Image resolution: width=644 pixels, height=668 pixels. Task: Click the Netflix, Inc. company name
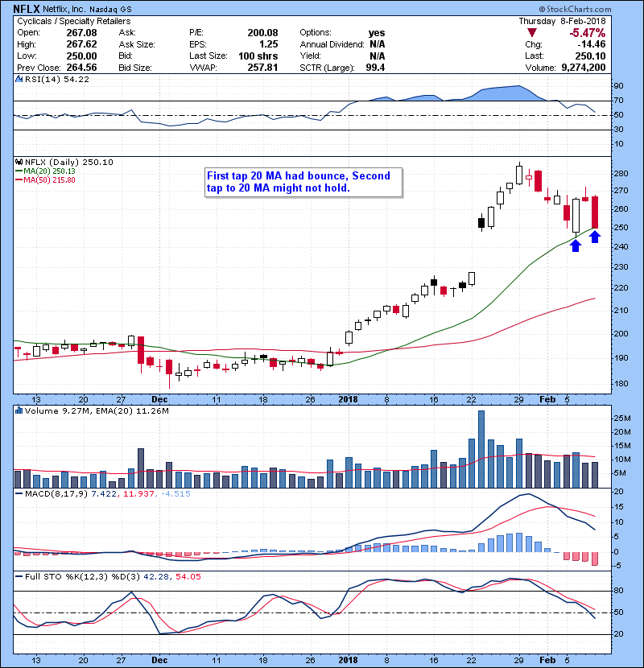coord(64,9)
